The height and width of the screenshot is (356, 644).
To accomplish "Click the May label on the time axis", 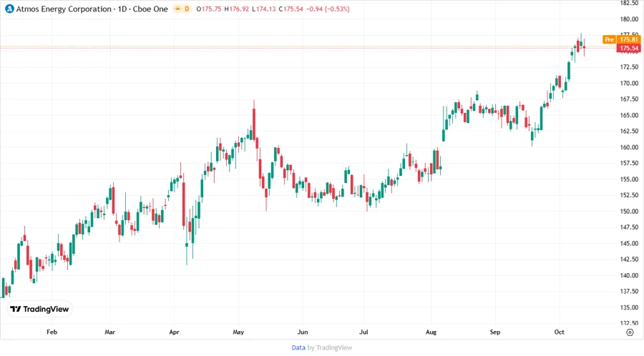I will (238, 332).
